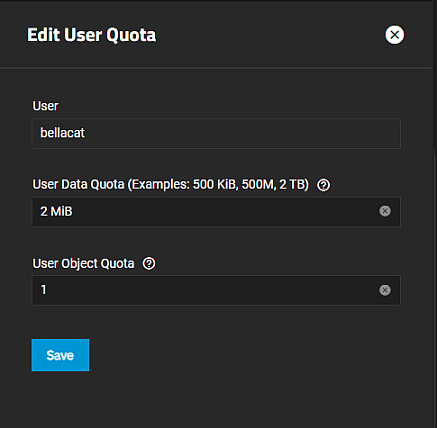Click the bellacat username text
This screenshot has height=428, width=437.
[62, 133]
